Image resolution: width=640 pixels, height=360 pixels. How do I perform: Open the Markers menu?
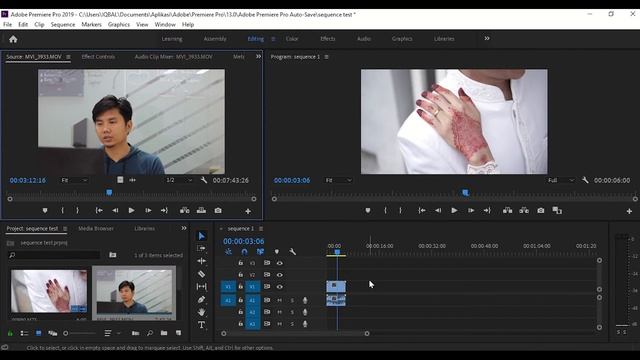tap(91, 24)
